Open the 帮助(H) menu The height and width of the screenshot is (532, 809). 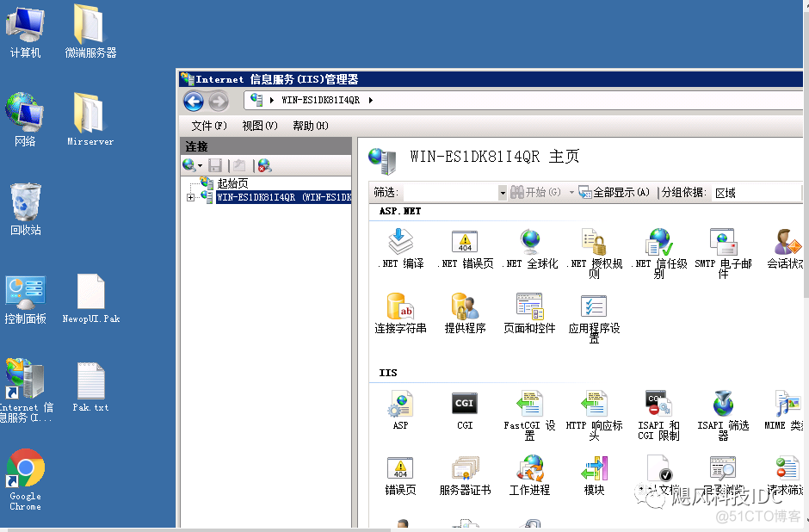coord(310,125)
